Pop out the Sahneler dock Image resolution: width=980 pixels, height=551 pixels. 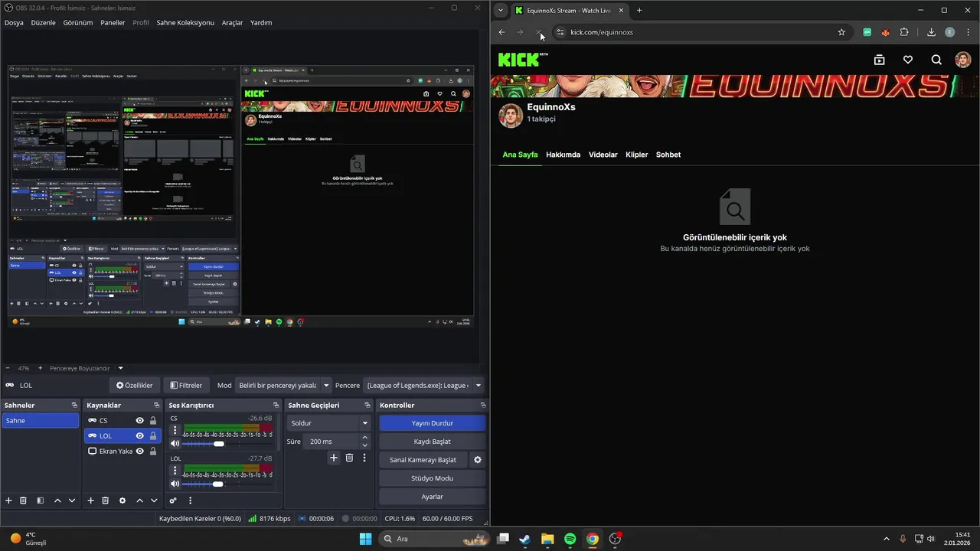point(74,405)
